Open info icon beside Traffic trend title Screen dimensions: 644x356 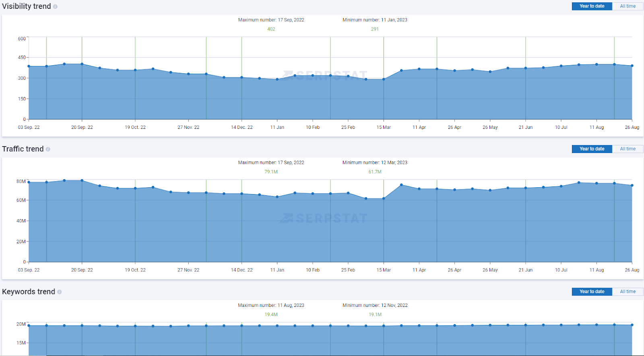coord(48,149)
